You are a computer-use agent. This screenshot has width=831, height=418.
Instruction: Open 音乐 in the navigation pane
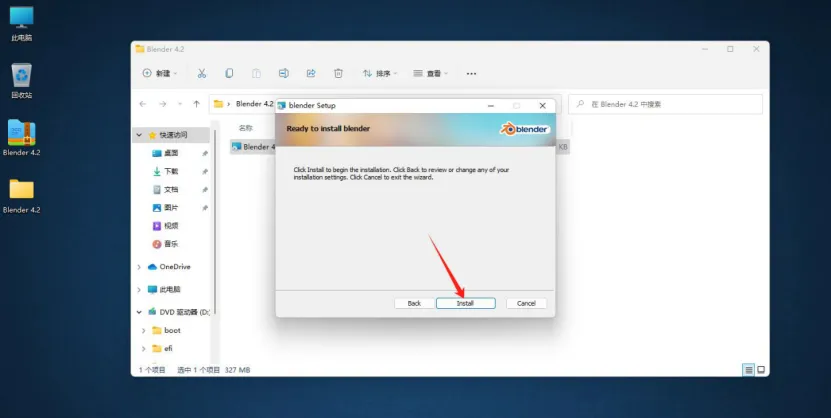171,244
